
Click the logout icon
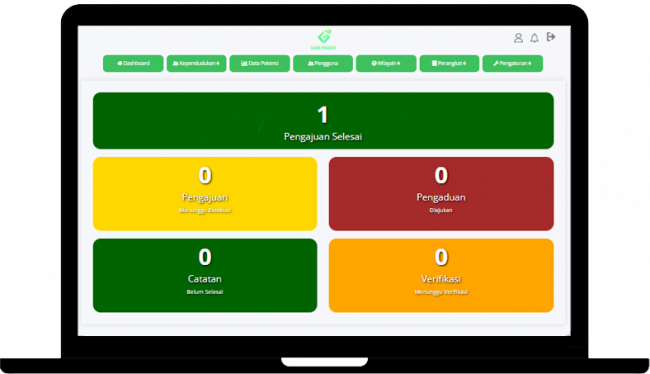(x=551, y=37)
